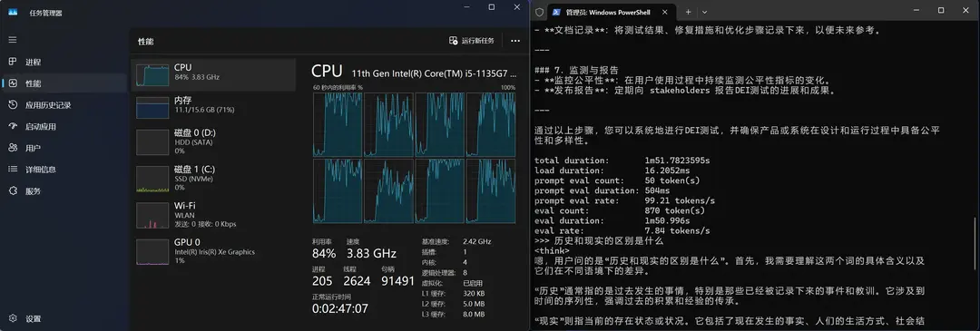Click the threads count 2624

click(x=357, y=281)
